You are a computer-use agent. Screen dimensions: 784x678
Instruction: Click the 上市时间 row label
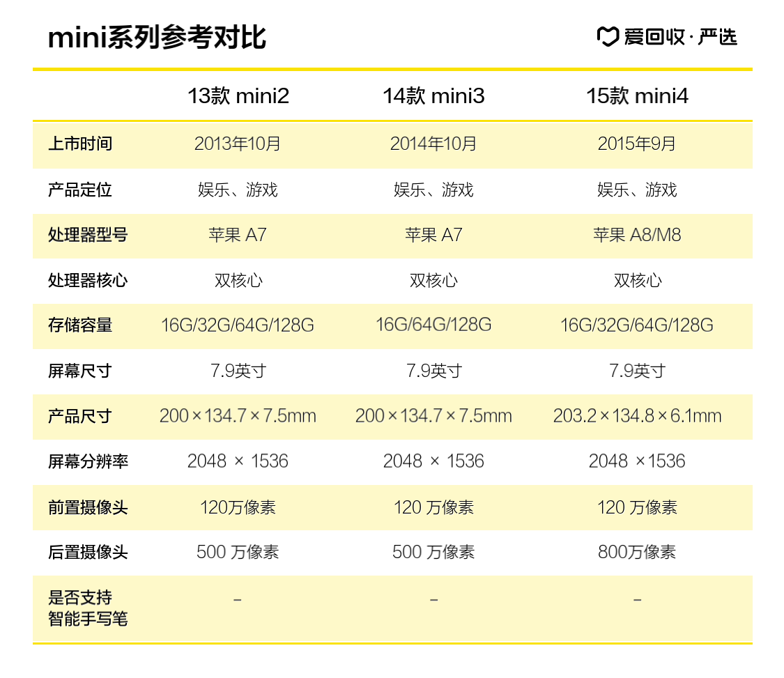point(80,144)
